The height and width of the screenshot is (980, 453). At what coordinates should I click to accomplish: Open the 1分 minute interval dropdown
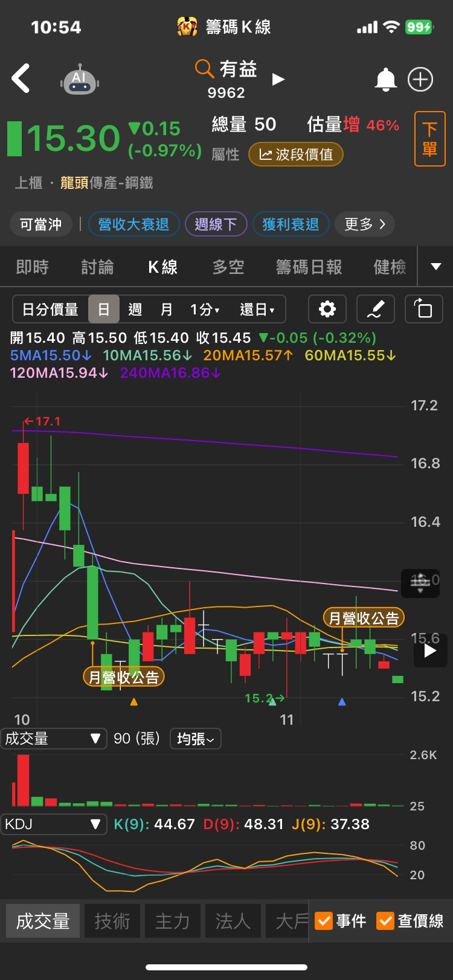tap(205, 310)
